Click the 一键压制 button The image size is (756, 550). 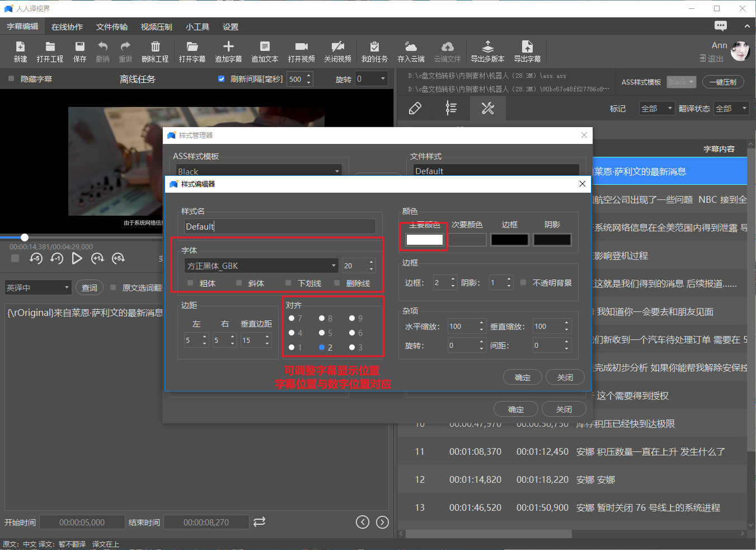723,82
